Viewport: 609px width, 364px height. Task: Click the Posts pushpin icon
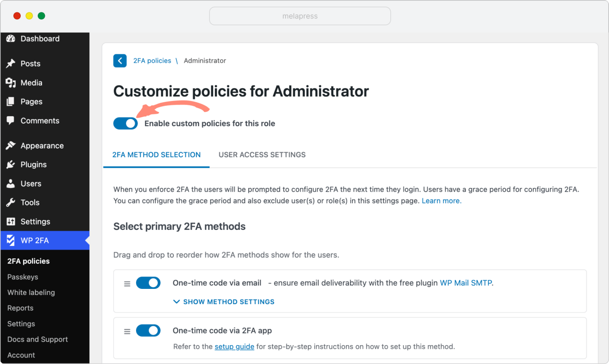coord(11,64)
